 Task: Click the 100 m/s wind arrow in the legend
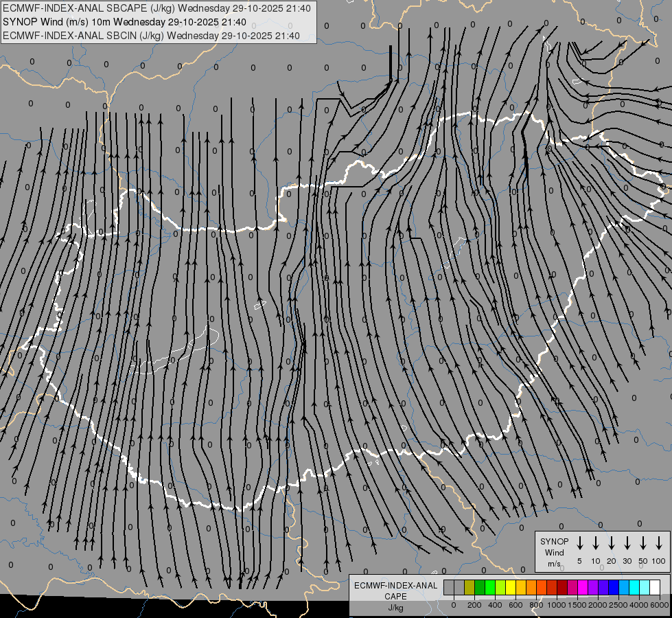click(x=659, y=543)
